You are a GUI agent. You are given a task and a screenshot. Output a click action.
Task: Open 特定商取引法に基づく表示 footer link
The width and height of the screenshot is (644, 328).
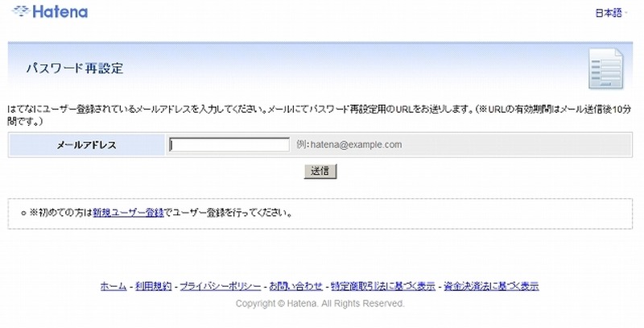[x=382, y=286]
